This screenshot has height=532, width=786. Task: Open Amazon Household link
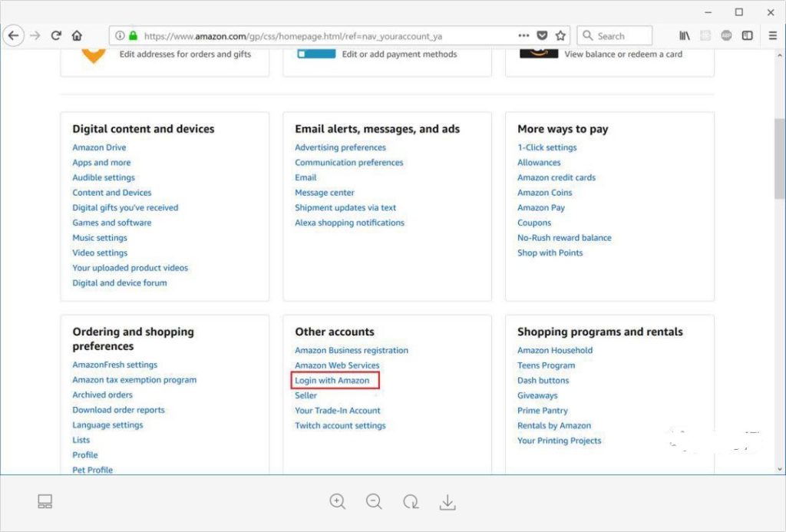555,350
